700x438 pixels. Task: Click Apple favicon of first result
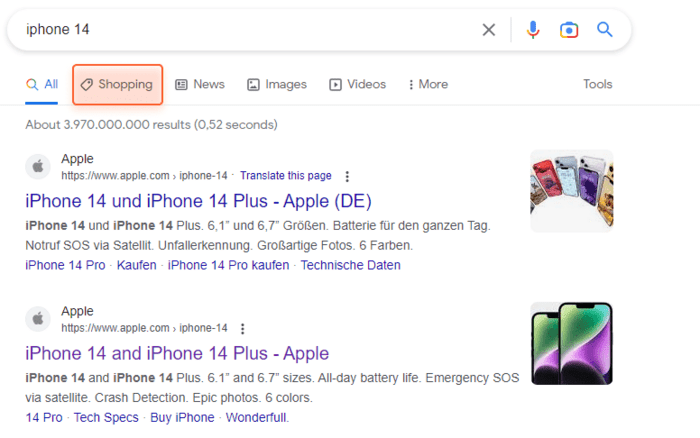coord(38,166)
